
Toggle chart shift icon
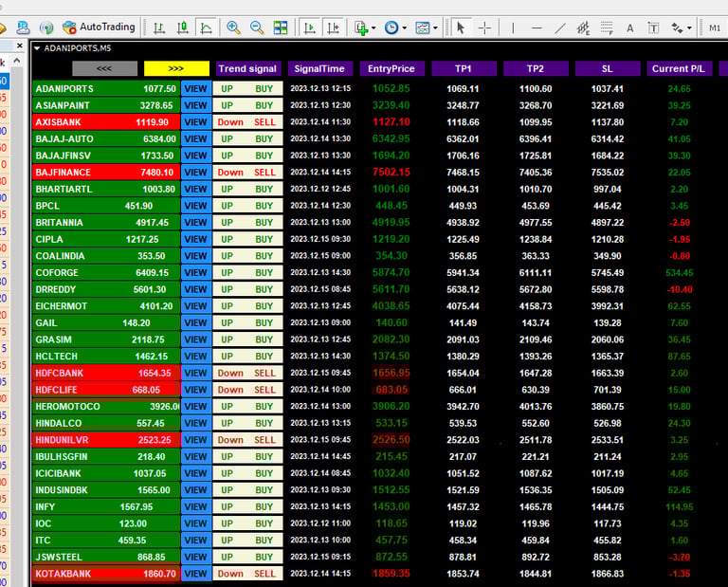tap(334, 28)
